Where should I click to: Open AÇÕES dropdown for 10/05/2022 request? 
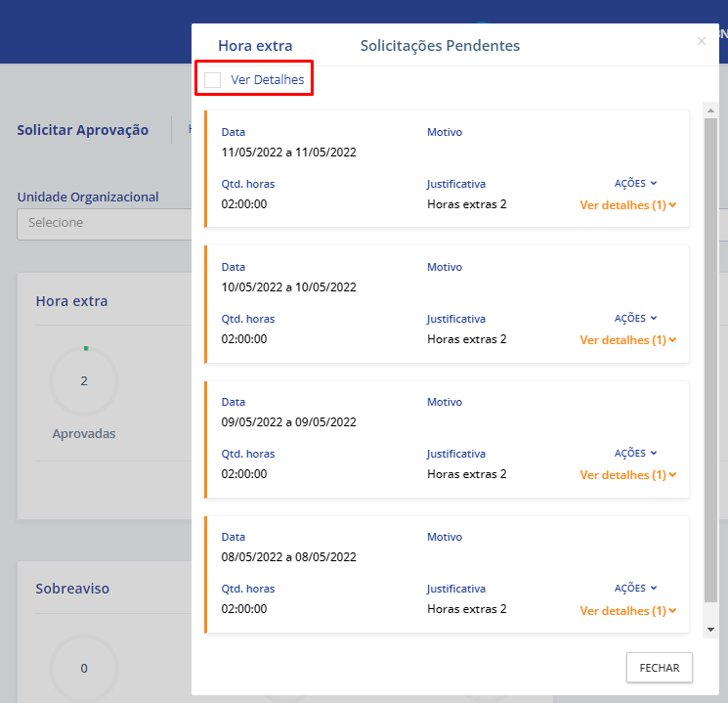pyautogui.click(x=635, y=318)
